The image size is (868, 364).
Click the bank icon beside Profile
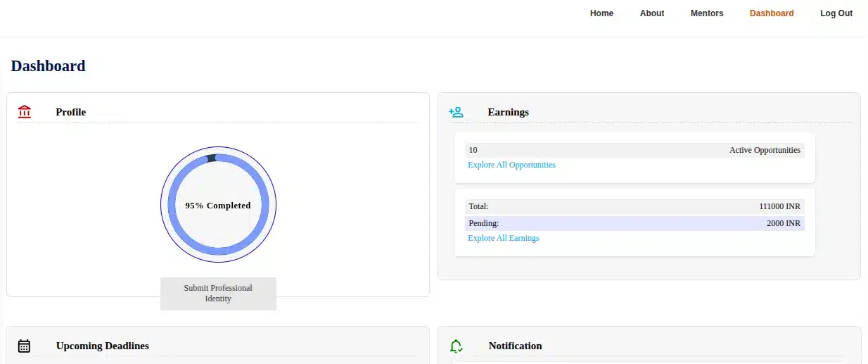pyautogui.click(x=25, y=112)
